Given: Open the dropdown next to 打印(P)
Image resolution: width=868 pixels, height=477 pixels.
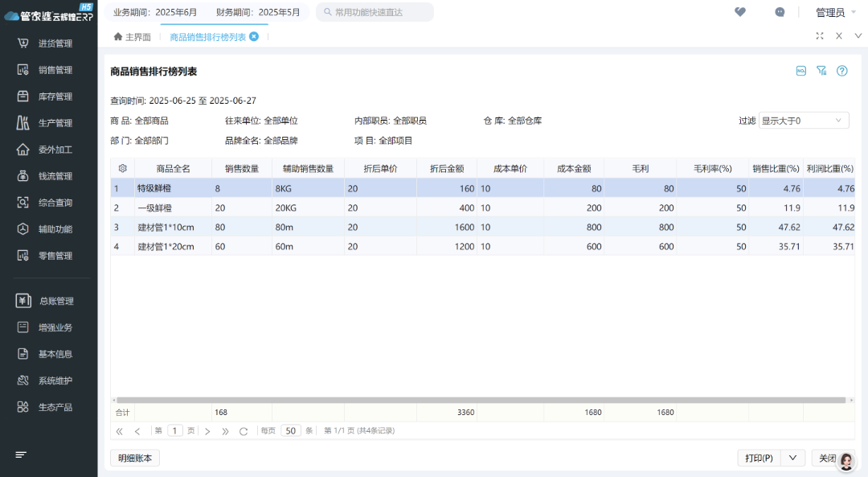Looking at the screenshot, I should click(x=792, y=457).
